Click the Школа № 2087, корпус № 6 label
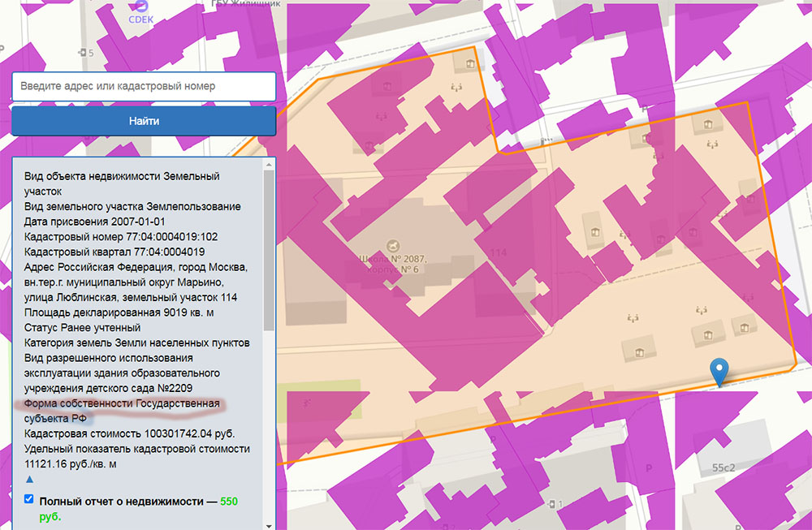Image resolution: width=812 pixels, height=530 pixels. pyautogui.click(x=392, y=264)
